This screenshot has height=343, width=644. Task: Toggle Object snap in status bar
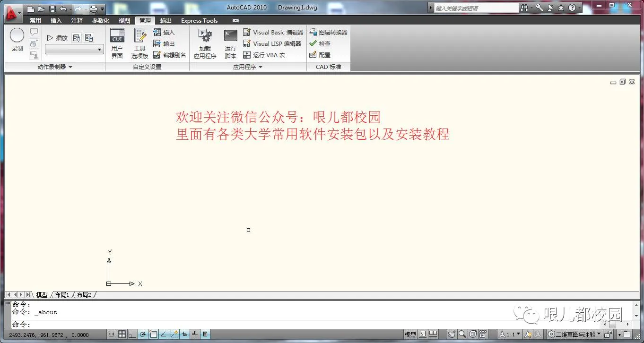(x=153, y=334)
